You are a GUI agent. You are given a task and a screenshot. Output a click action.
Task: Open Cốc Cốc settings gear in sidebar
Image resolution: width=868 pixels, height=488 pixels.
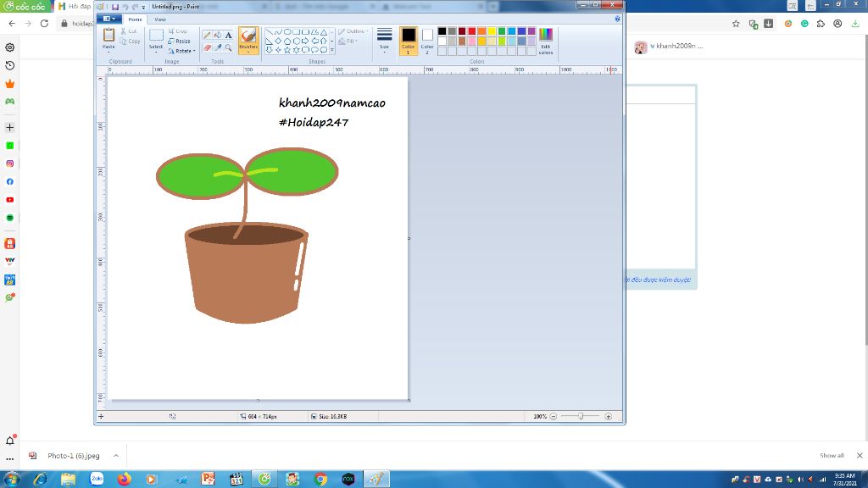click(x=10, y=47)
